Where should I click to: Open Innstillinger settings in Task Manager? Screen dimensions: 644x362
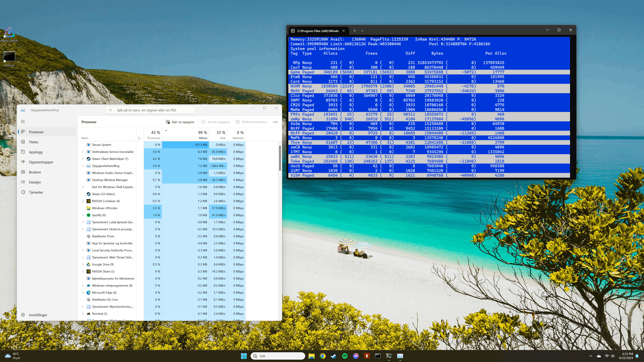(x=38, y=315)
